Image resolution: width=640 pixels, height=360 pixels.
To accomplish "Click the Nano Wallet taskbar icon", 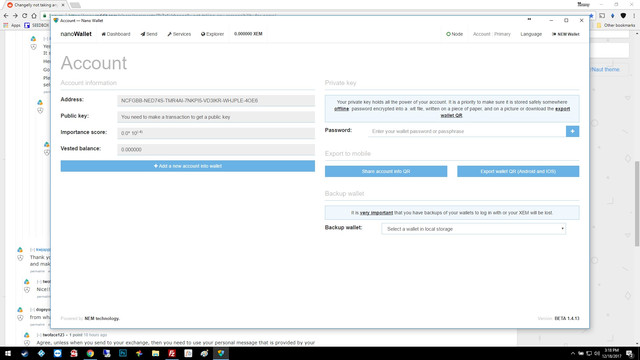I will click(221, 353).
